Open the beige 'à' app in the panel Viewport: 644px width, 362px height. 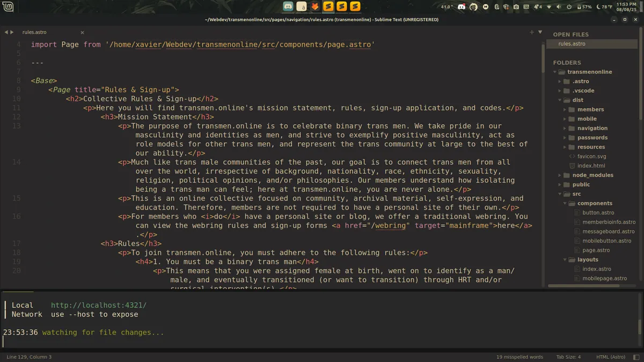pyautogui.click(x=302, y=6)
